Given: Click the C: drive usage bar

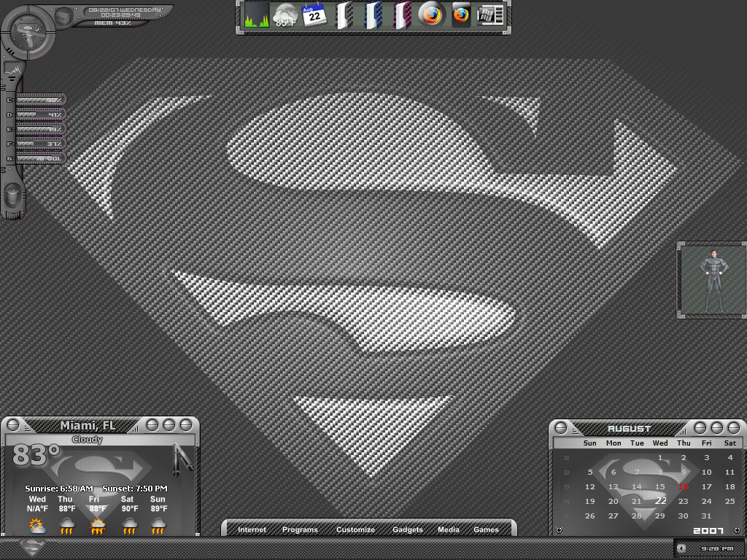Looking at the screenshot, I should (x=40, y=100).
